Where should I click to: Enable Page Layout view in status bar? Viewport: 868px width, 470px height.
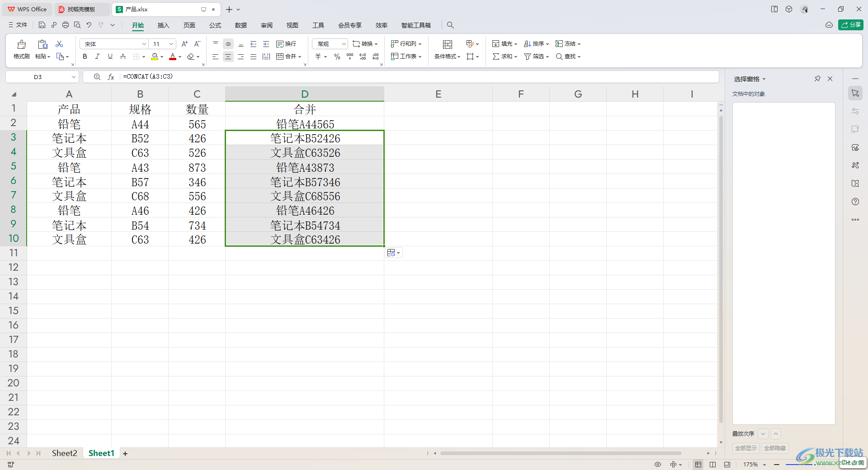tap(712, 465)
